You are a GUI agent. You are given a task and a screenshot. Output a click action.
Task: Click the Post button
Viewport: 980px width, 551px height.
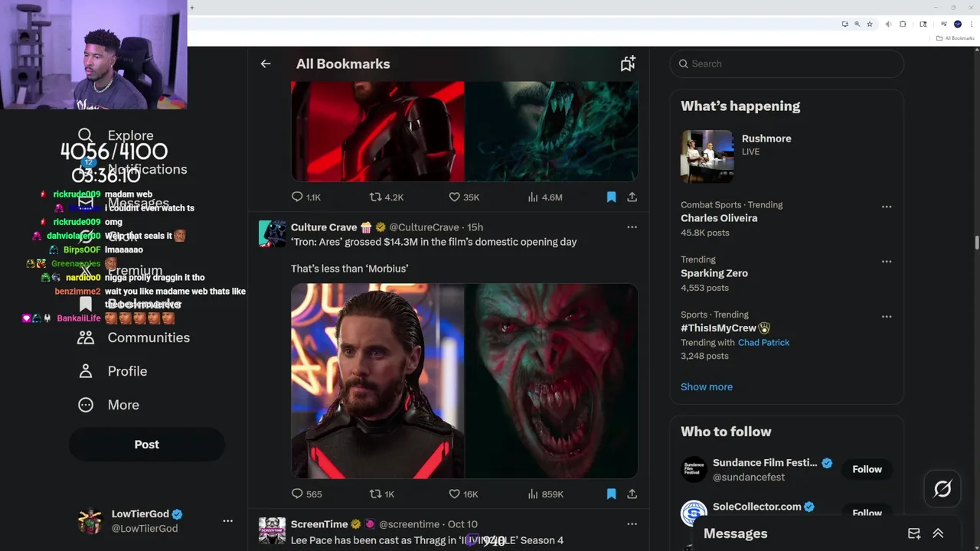pyautogui.click(x=147, y=445)
